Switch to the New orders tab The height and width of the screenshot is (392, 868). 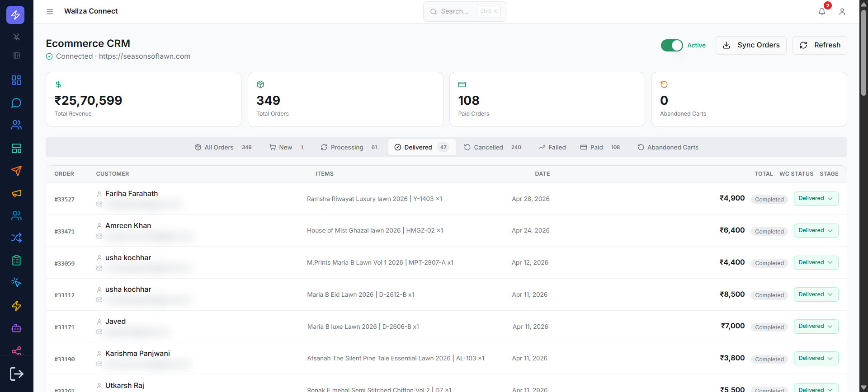pos(286,147)
